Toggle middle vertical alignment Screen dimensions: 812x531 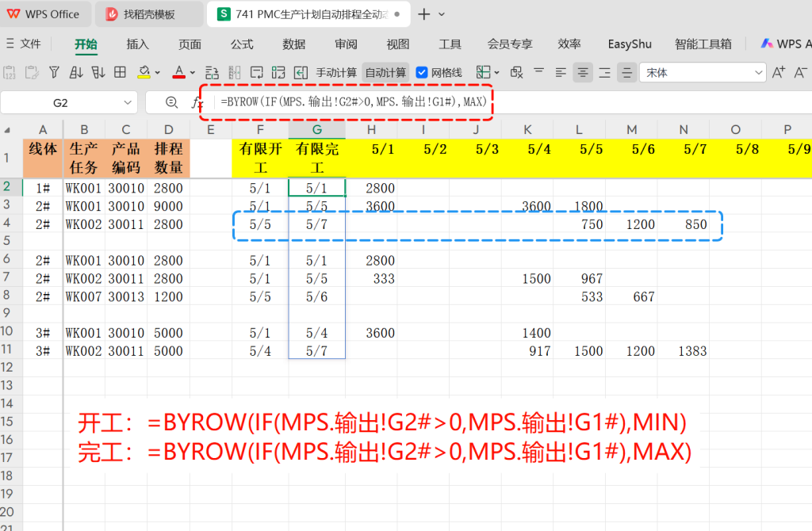[626, 72]
